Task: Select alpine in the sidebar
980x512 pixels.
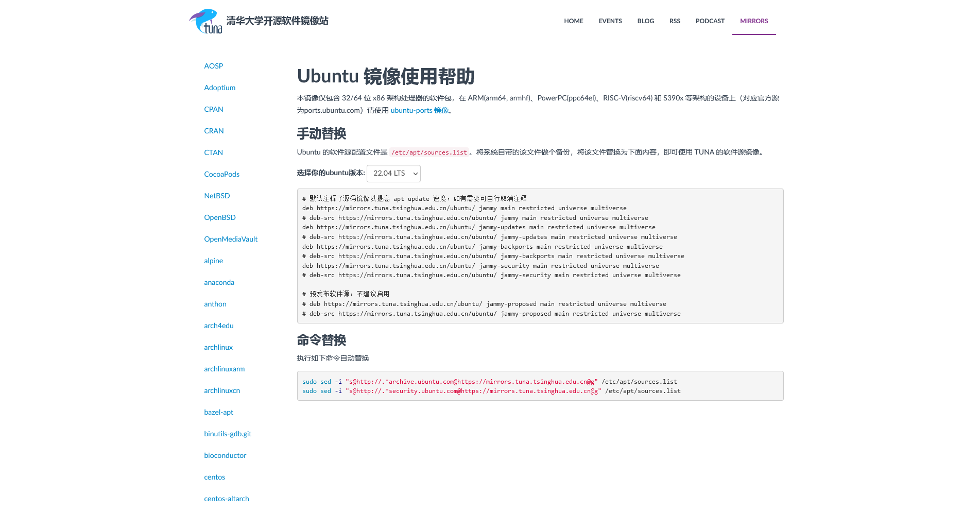Action: 213,261
